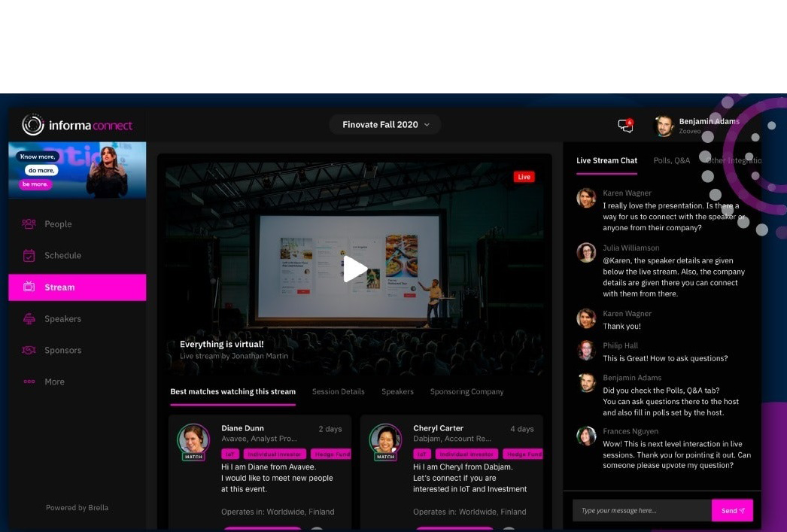787x532 pixels.
Task: Open Diane Dunn's name
Action: (242, 429)
